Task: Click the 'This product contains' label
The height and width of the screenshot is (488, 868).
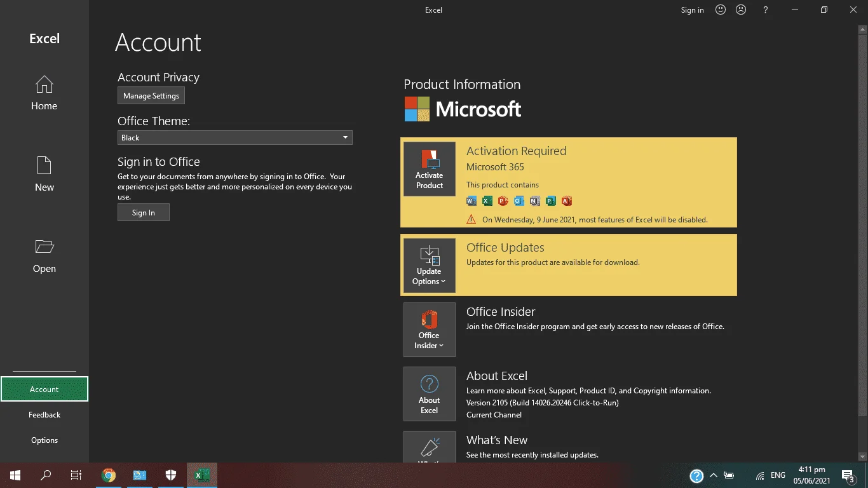Action: pyautogui.click(x=503, y=185)
